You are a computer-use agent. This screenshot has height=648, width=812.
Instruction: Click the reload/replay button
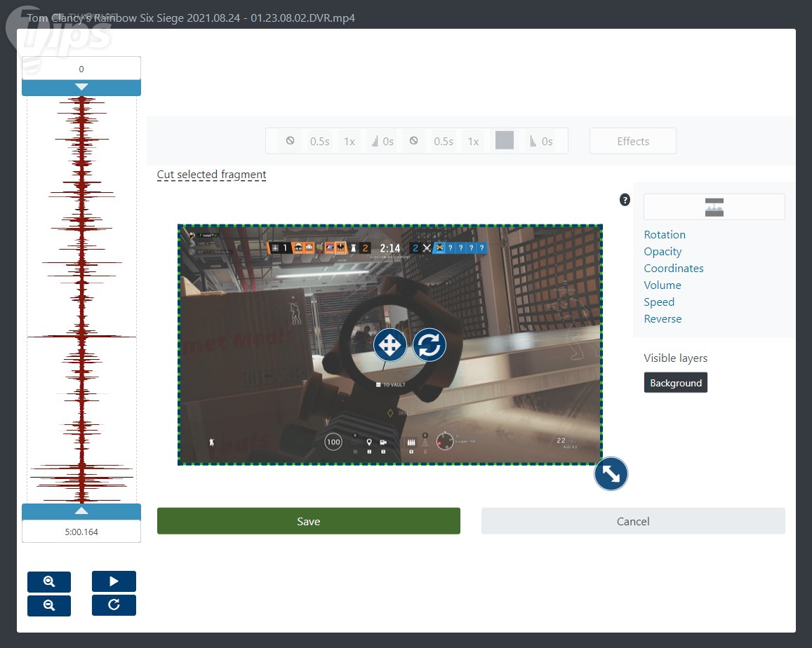pyautogui.click(x=114, y=605)
